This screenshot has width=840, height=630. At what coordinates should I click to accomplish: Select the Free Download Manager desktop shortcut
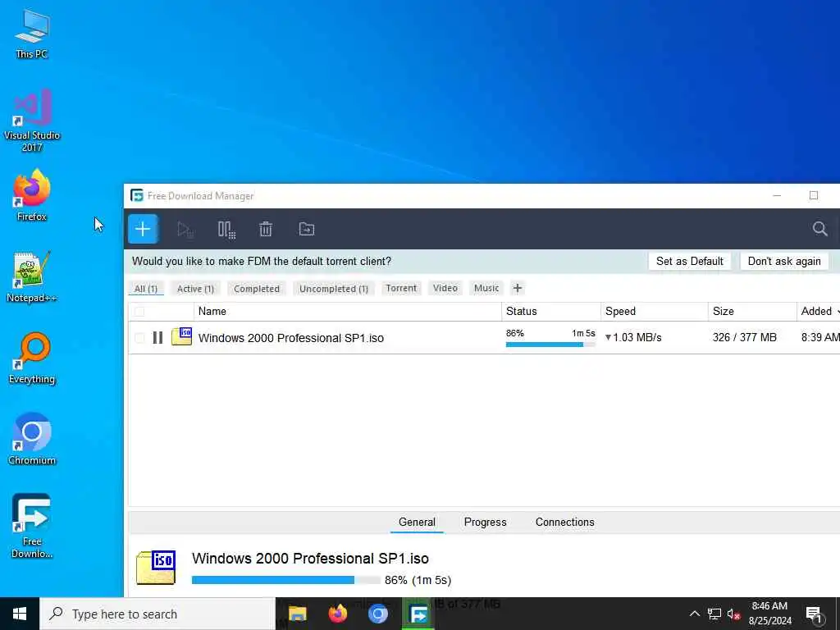coord(32,526)
